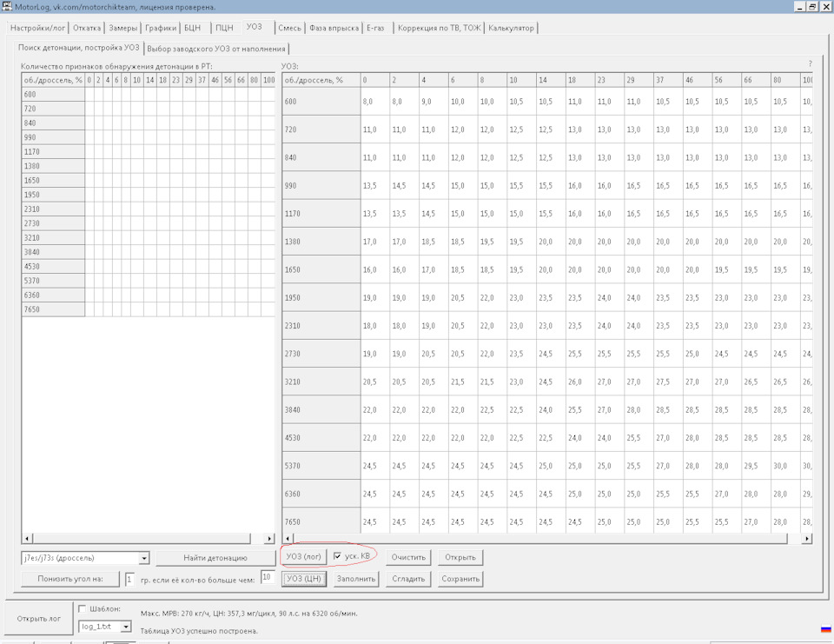Select detonation table row header 1170

(x=53, y=152)
